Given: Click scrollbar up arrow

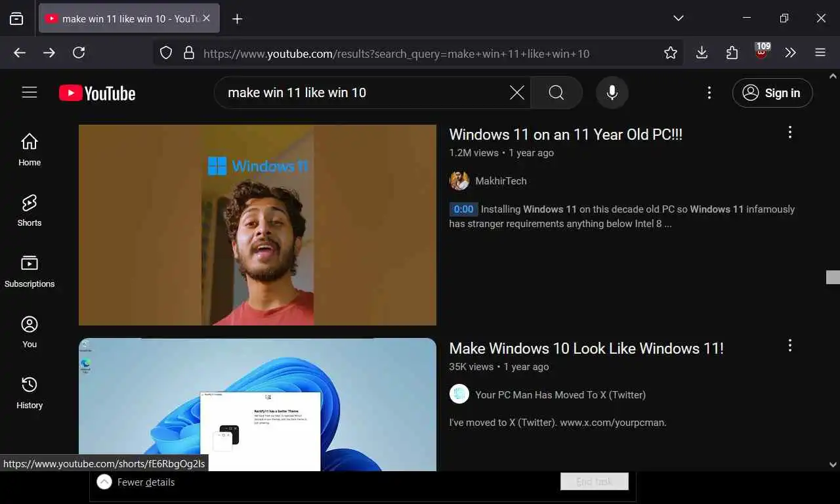Looking at the screenshot, I should [x=833, y=75].
